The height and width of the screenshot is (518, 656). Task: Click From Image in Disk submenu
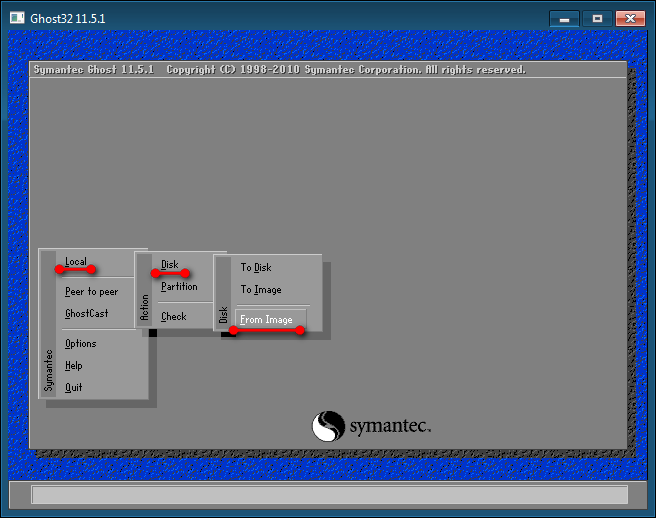(x=271, y=319)
